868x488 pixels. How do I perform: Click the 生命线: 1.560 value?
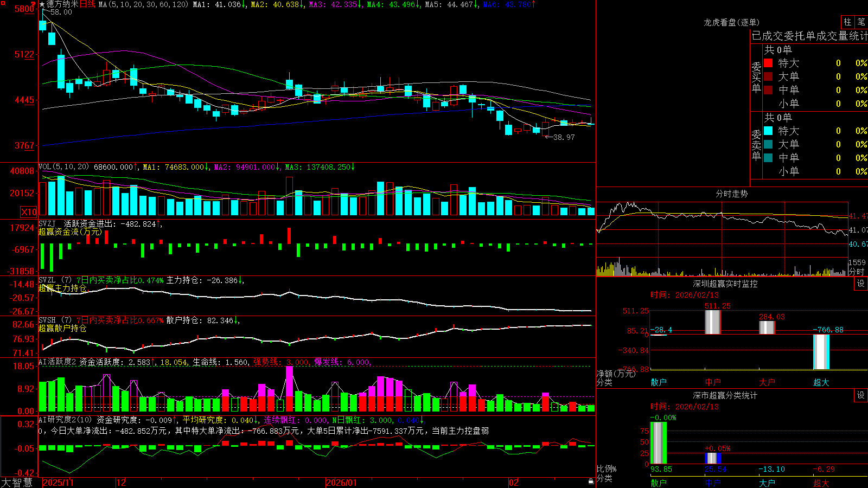[221, 362]
